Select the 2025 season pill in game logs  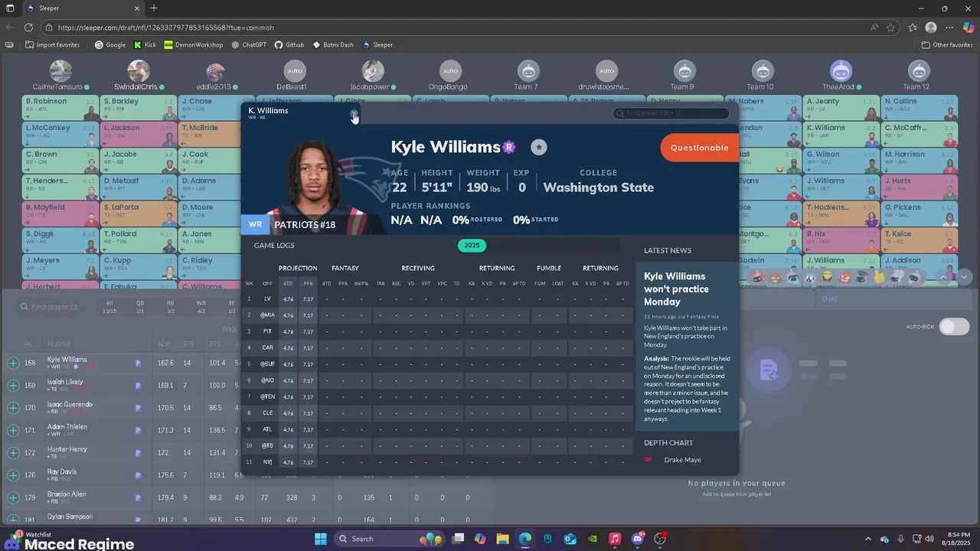coord(472,246)
